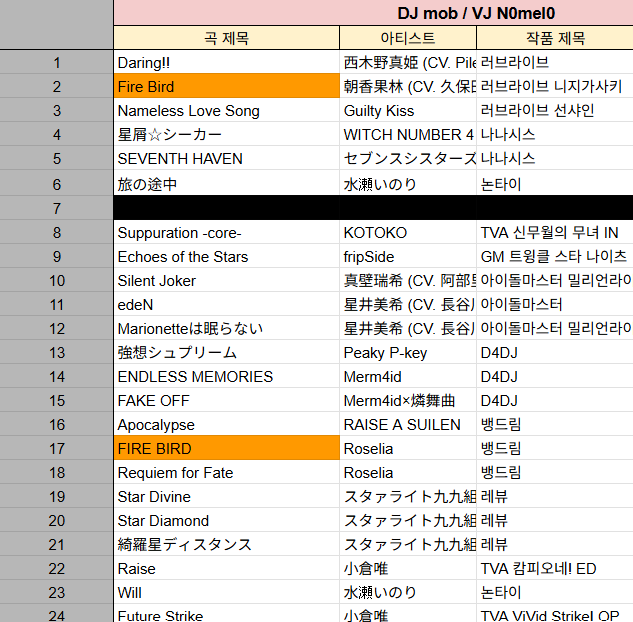The width and height of the screenshot is (633, 622).
Task: Select the 'Star Diamond' song cell
Action: pyautogui.click(x=226, y=521)
